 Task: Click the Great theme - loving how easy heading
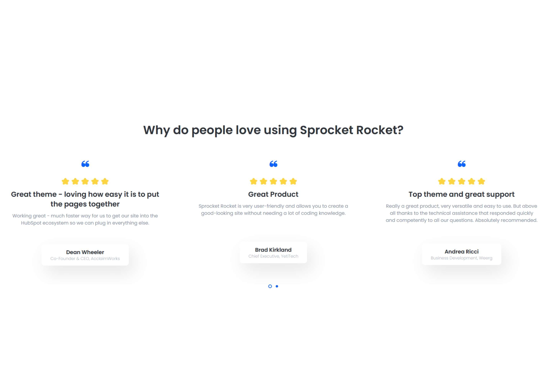(x=85, y=199)
